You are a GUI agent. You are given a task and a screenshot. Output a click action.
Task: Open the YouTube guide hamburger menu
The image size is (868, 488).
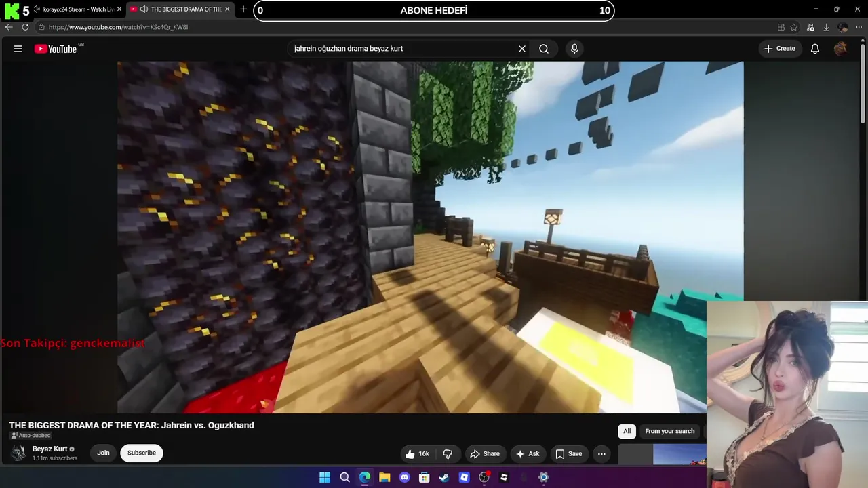click(18, 49)
